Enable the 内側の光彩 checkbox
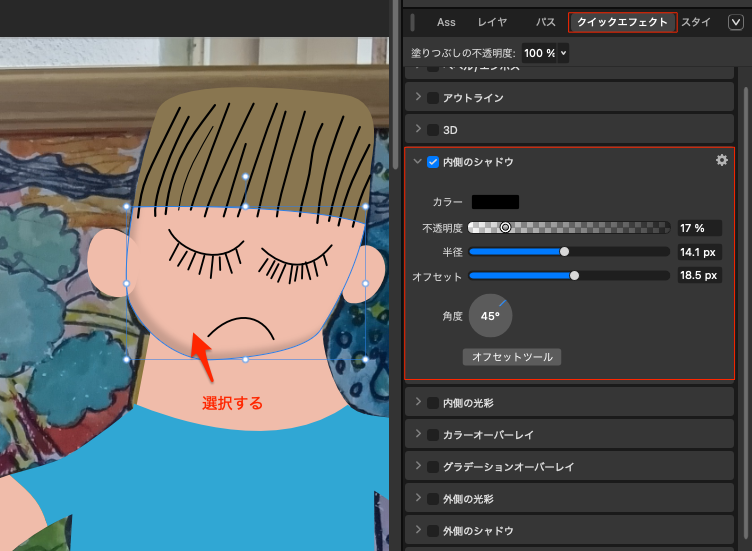This screenshot has height=551, width=752. (433, 403)
